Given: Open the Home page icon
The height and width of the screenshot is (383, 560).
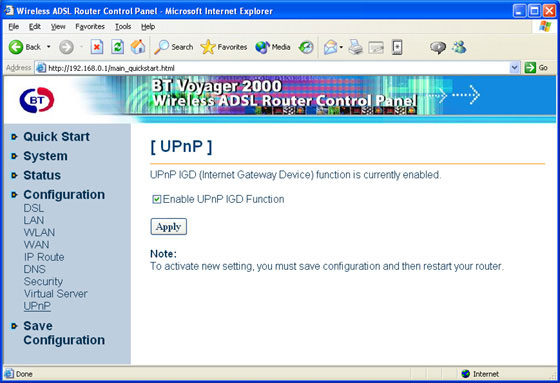Looking at the screenshot, I should (138, 47).
